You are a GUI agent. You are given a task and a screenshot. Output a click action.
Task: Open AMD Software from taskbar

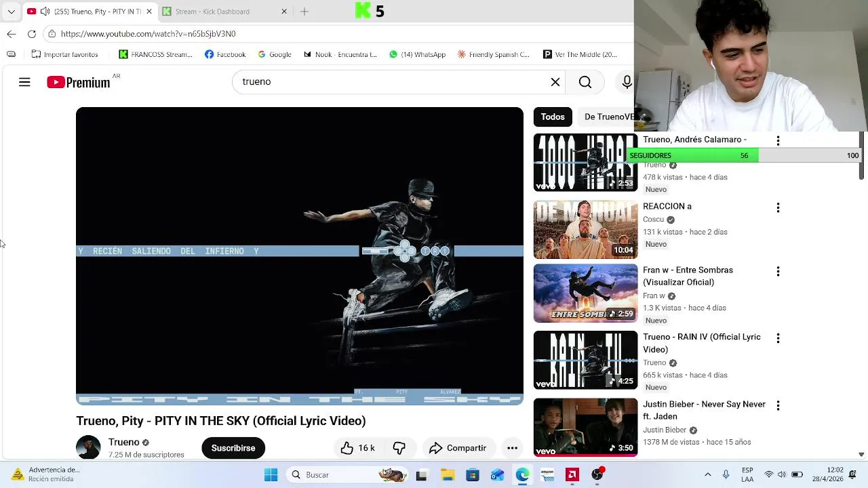tap(572, 475)
